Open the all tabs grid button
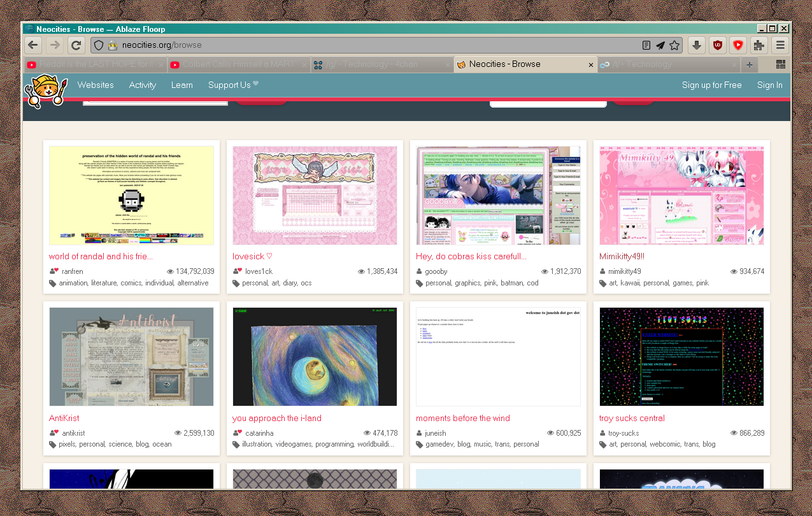Viewport: 812px width, 516px height. (780, 64)
